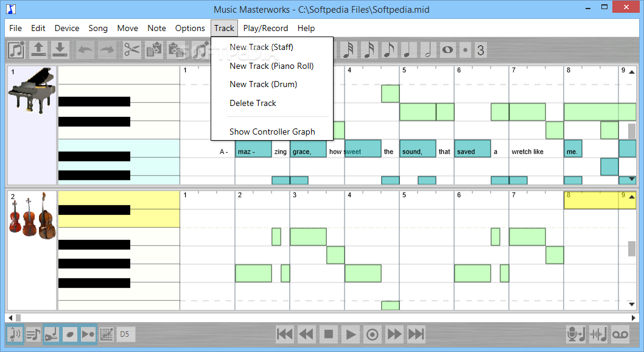This screenshot has height=352, width=644.
Task: Select the whole note duration
Action: (447, 50)
